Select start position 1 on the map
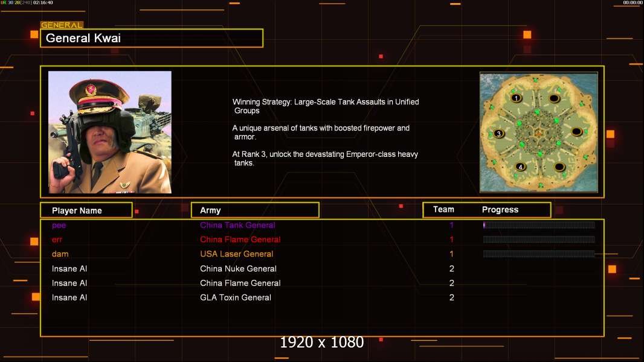 [517, 98]
